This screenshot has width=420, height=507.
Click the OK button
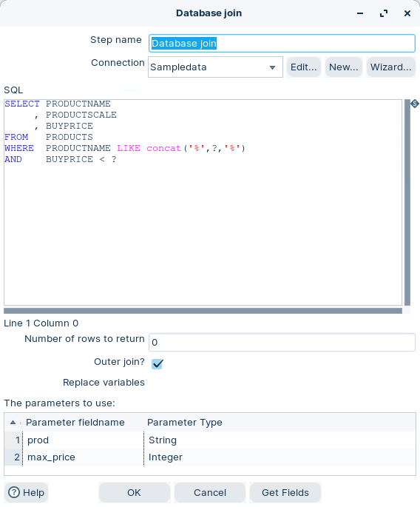click(x=134, y=492)
